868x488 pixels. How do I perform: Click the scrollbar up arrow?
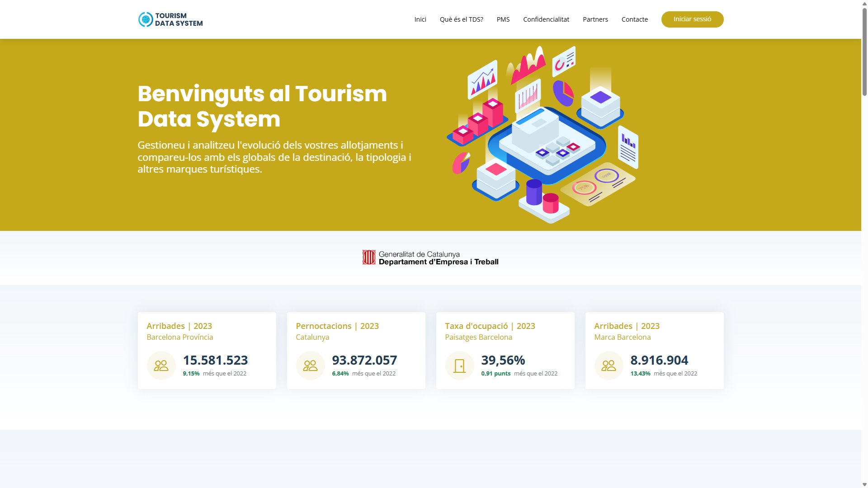click(x=864, y=3)
